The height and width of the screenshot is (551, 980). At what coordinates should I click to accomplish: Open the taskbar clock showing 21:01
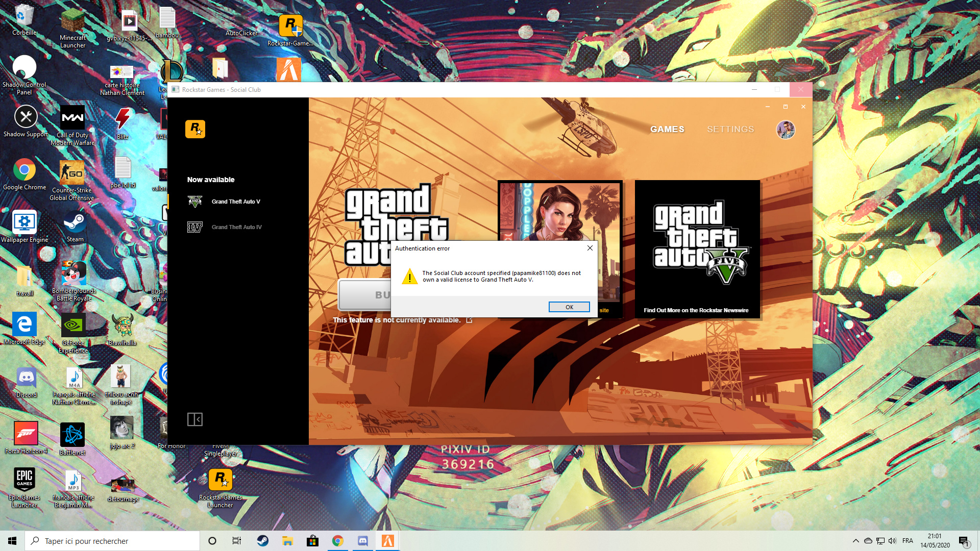coord(935,541)
